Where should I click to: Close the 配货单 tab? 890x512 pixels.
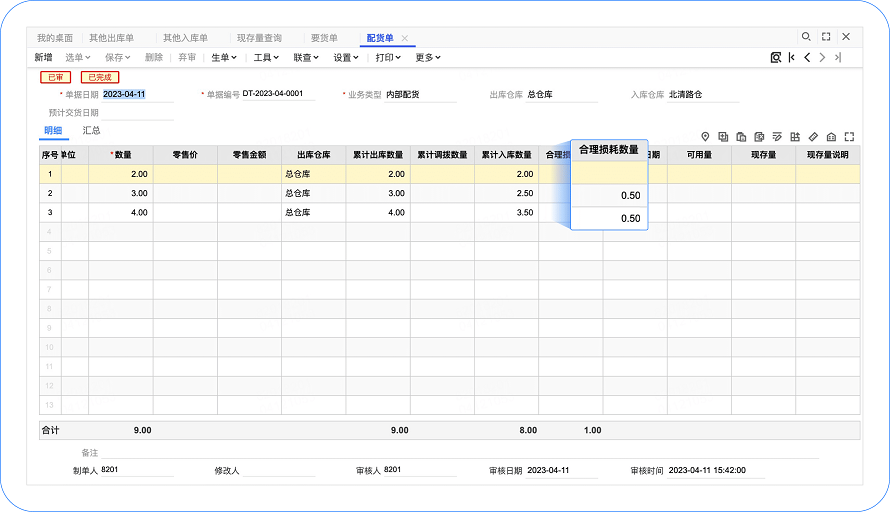[x=405, y=38]
